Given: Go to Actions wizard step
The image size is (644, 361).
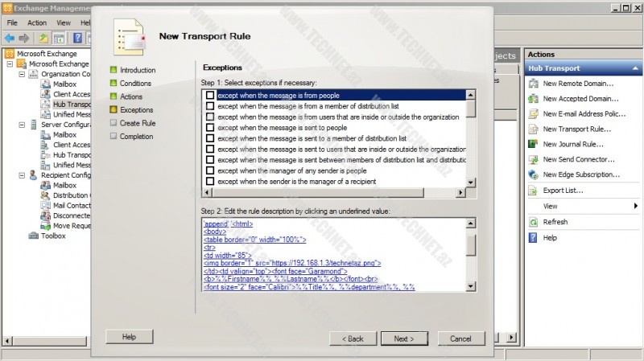Looking at the screenshot, I should 131,96.
